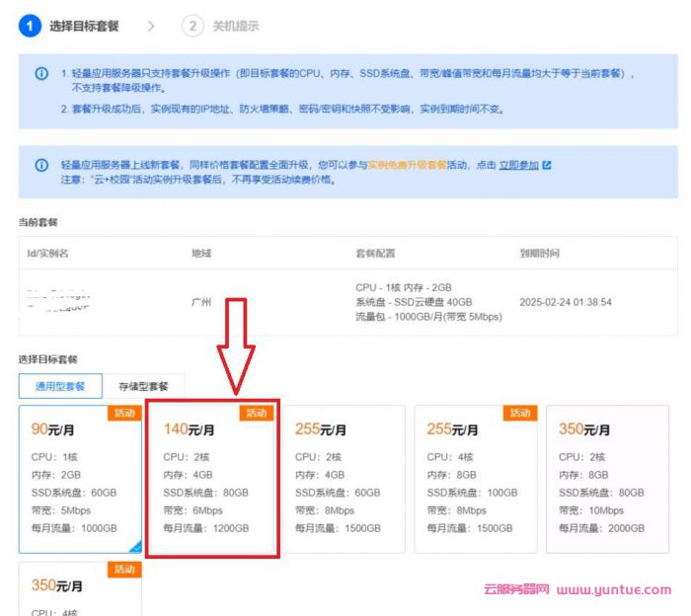Click the blue selected corner mark on the 90元/月 card
This screenshot has width=691, height=616.
(134, 546)
